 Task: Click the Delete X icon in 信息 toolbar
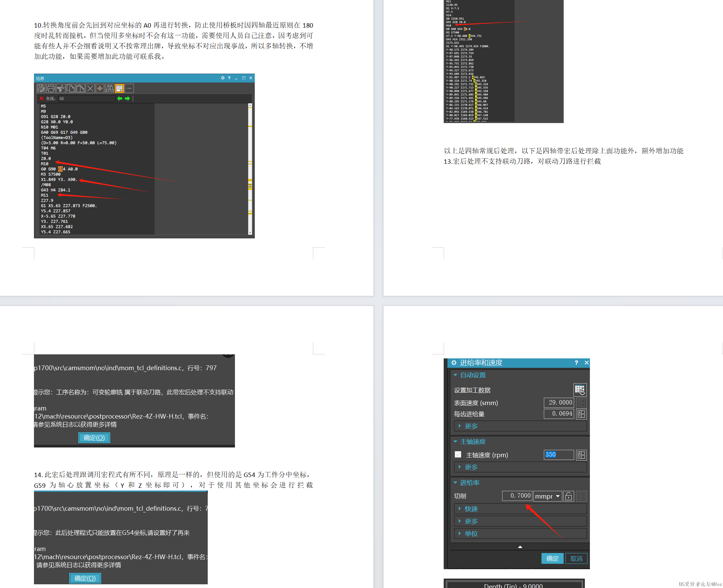(90, 88)
